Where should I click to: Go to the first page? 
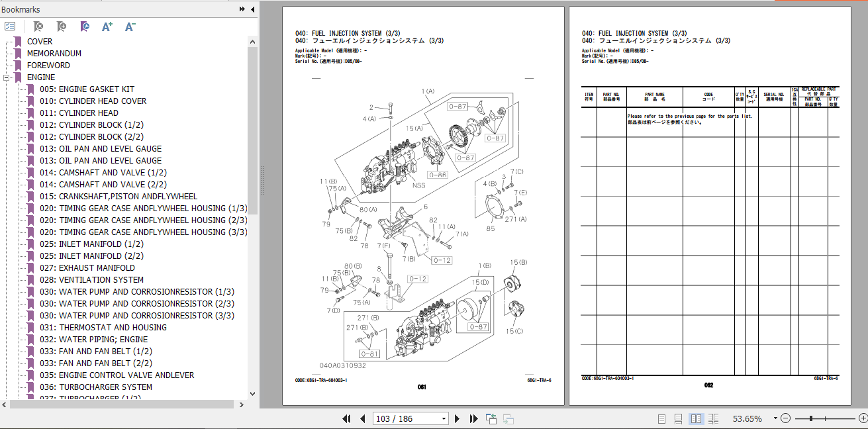[346, 418]
